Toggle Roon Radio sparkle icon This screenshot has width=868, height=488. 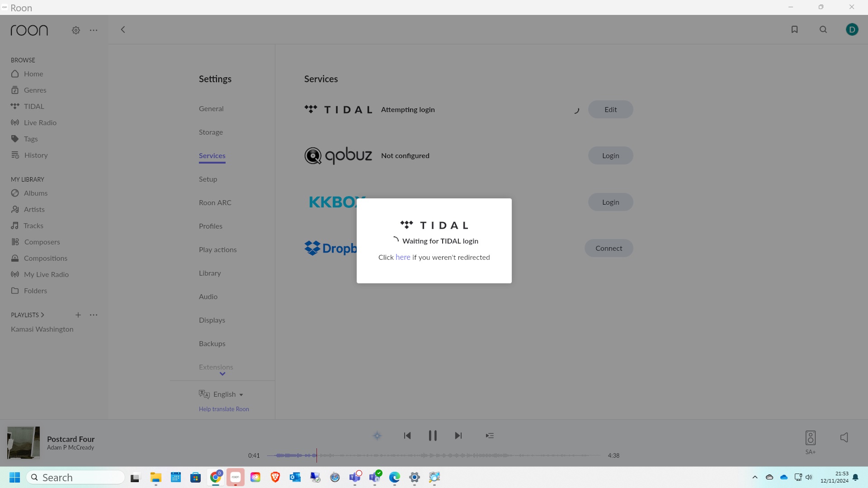377,436
